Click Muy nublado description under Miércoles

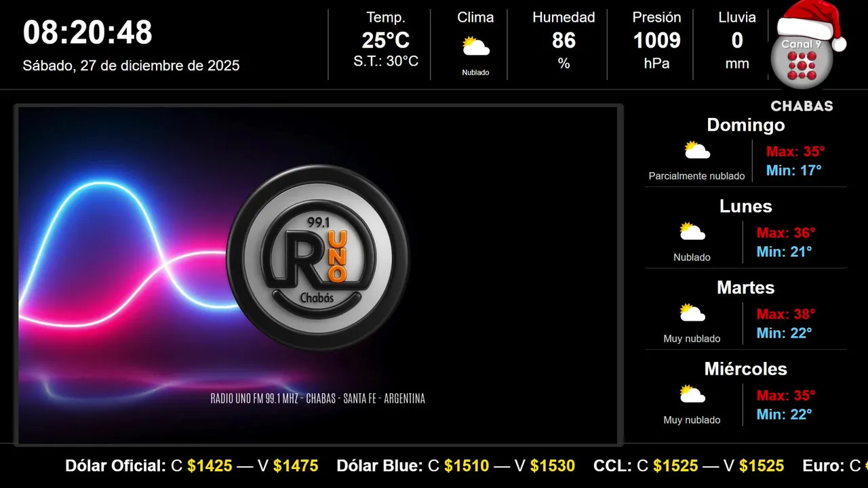(692, 420)
